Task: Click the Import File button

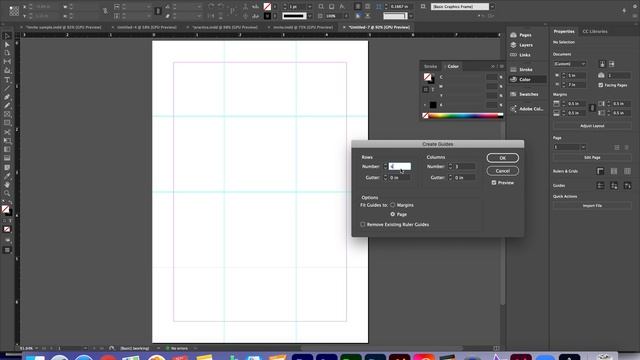Action: point(592,206)
